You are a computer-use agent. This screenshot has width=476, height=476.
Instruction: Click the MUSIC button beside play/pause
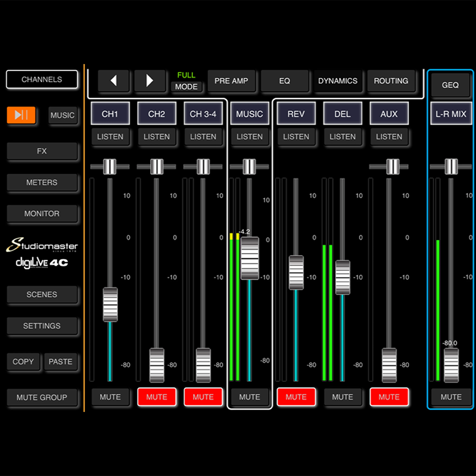click(x=62, y=115)
